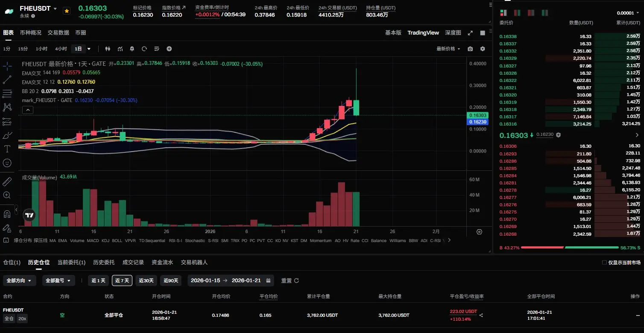Screen dimensions: 644x333
Task: Toggle lock-all-drawings pencil icon
Action: pos(7,228)
